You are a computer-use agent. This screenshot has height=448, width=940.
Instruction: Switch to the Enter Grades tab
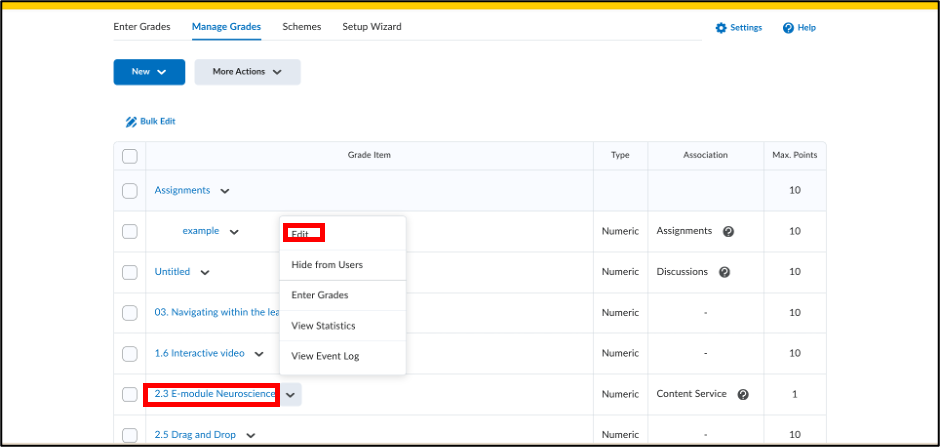pyautogui.click(x=142, y=27)
